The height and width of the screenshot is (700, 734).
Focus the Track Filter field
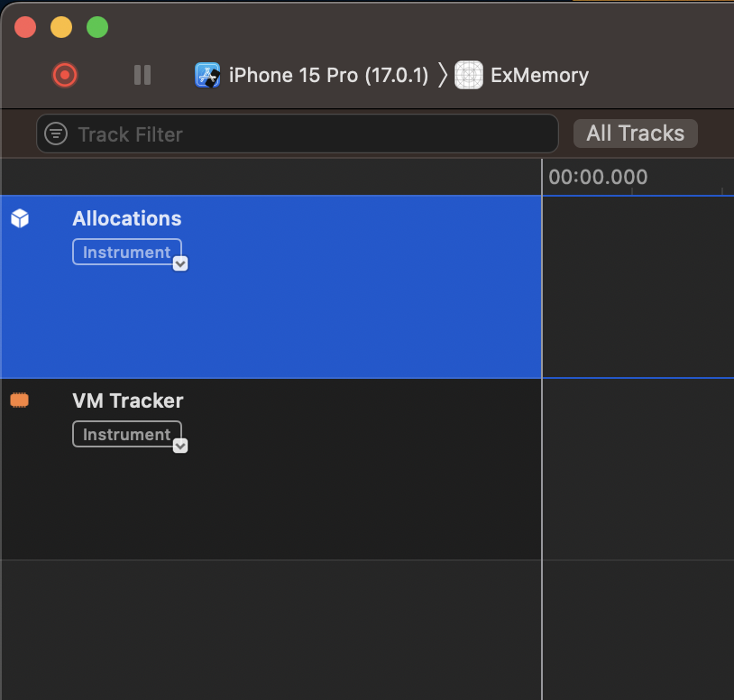click(298, 134)
